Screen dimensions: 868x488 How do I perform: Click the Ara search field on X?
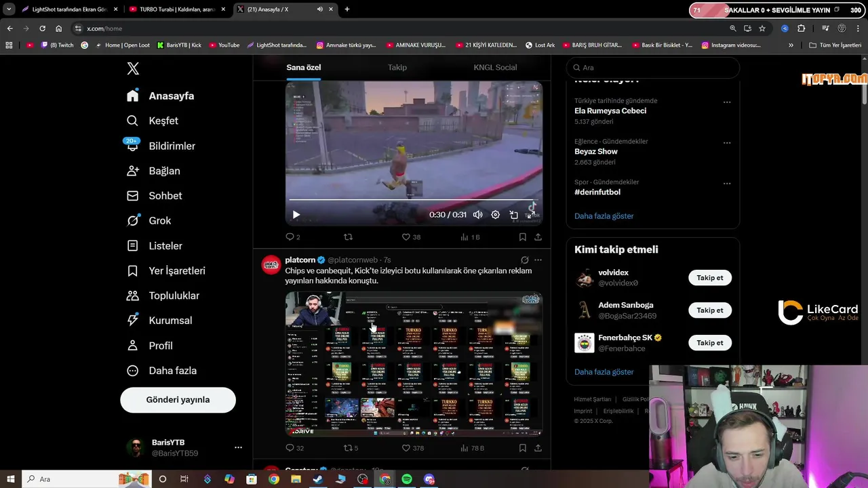point(652,68)
